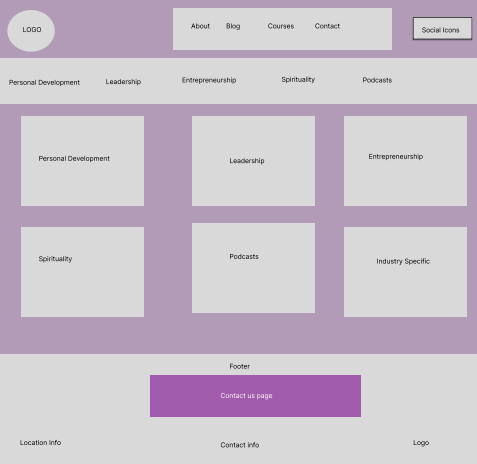Click the round LOGO placeholder in header
477x464 pixels.
point(31,31)
